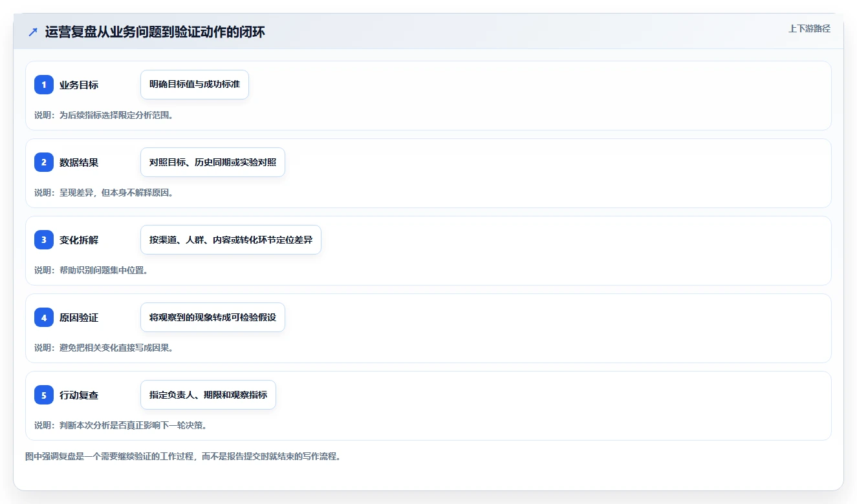Click the 业务目标 step label

point(79,85)
